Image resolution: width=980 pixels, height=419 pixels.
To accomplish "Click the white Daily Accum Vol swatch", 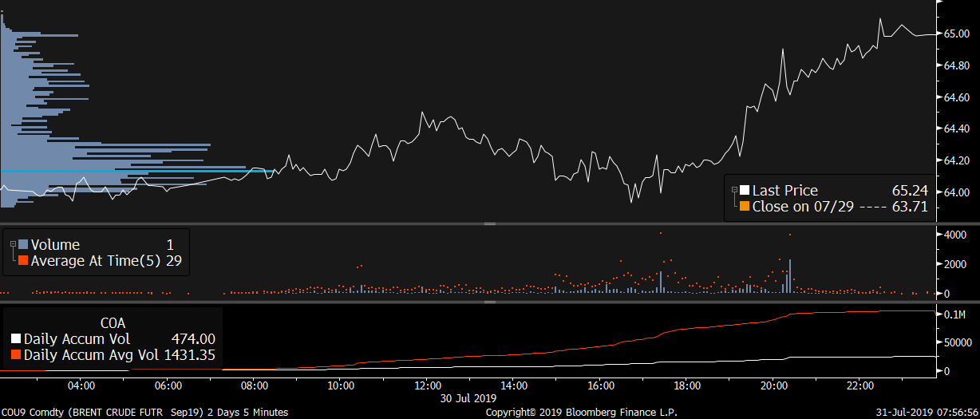I will (16, 339).
